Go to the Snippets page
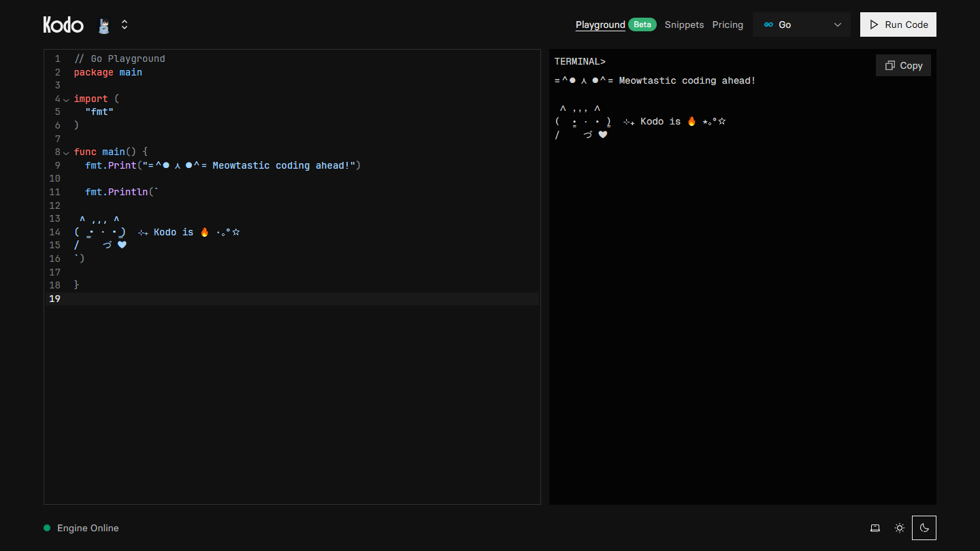Image resolution: width=980 pixels, height=551 pixels. [x=684, y=24]
